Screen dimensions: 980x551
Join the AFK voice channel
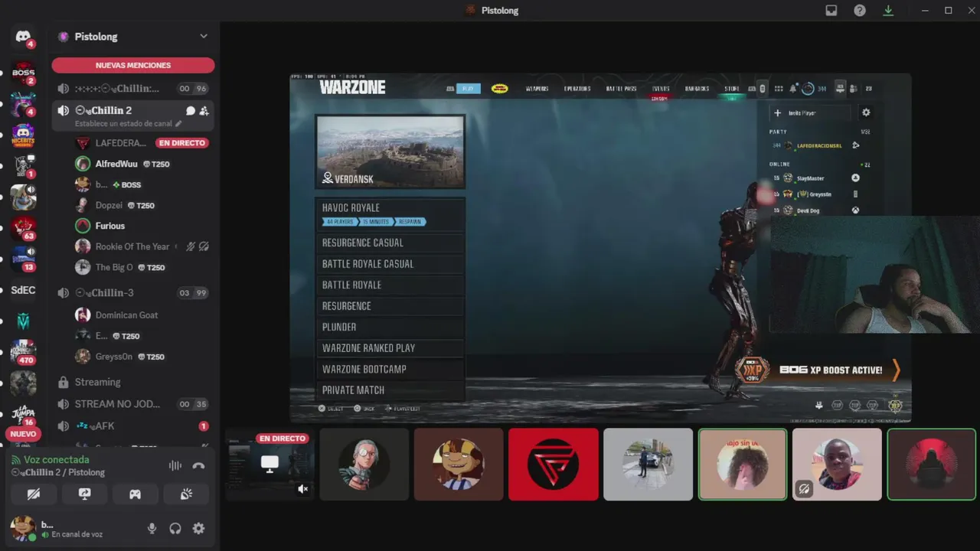coord(133,426)
